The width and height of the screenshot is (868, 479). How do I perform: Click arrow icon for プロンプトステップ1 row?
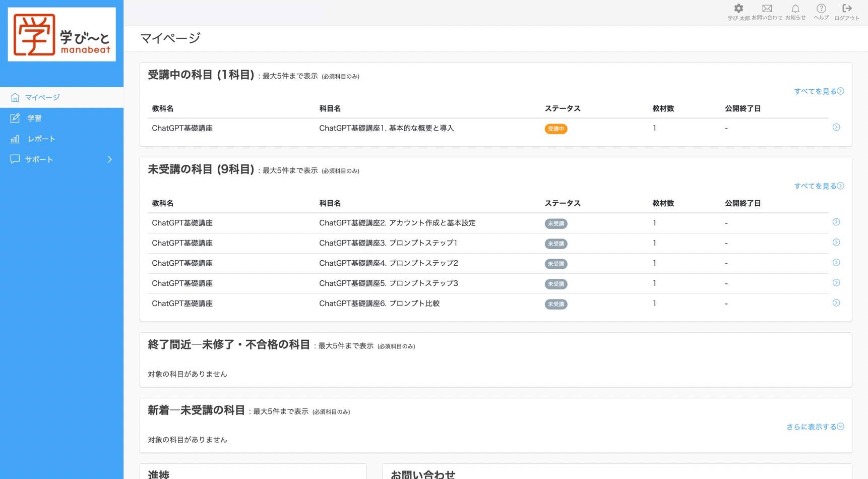click(x=836, y=243)
